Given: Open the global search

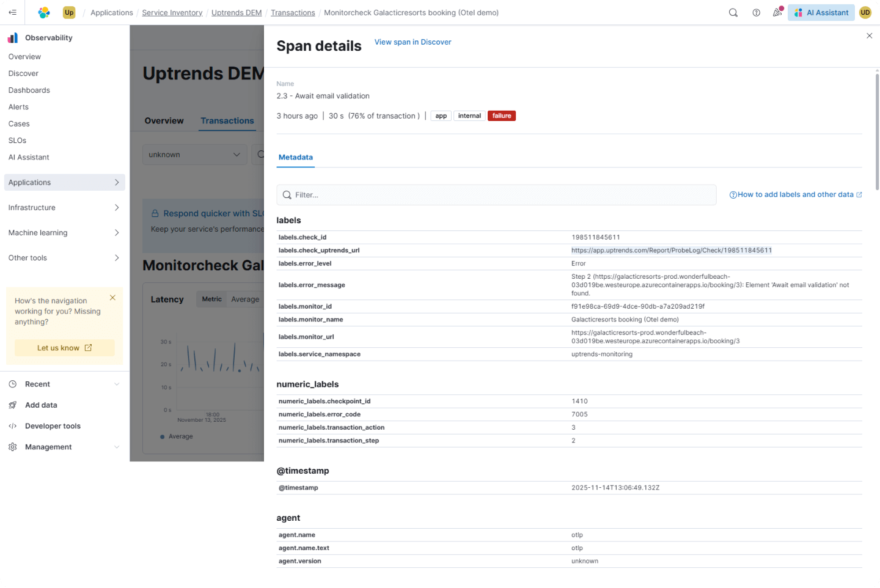Looking at the screenshot, I should click(733, 12).
